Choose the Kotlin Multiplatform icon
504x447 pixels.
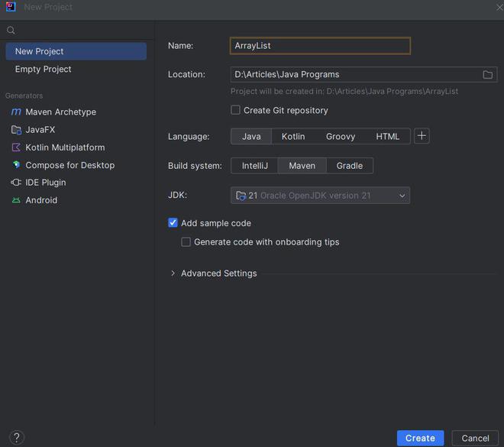click(16, 147)
